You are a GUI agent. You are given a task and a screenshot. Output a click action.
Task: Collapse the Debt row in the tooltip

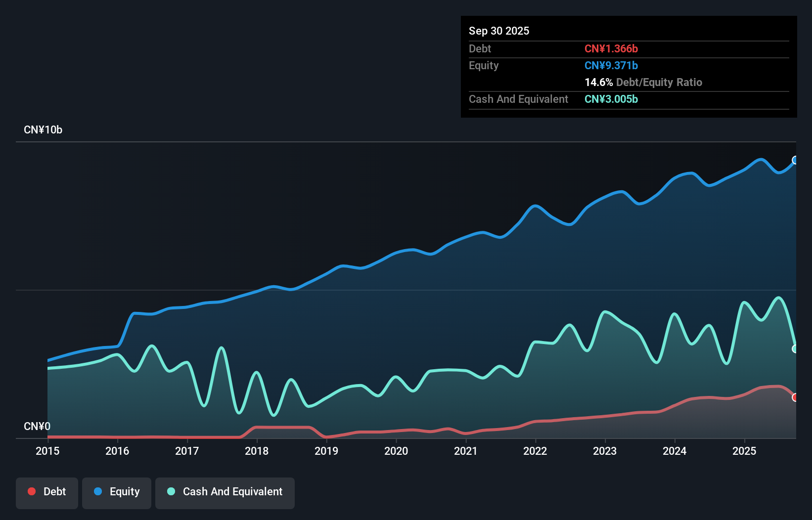tap(480, 49)
